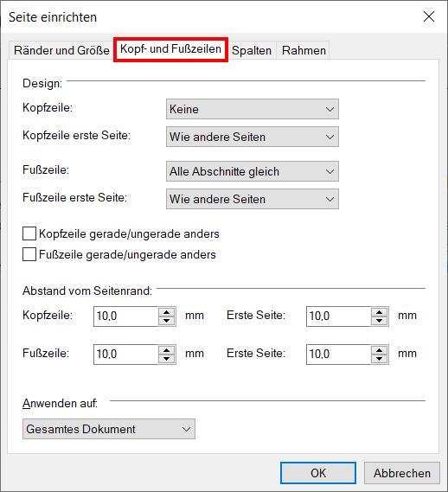Increase Fußzeile Erste Seite distance up arrow

(380, 350)
